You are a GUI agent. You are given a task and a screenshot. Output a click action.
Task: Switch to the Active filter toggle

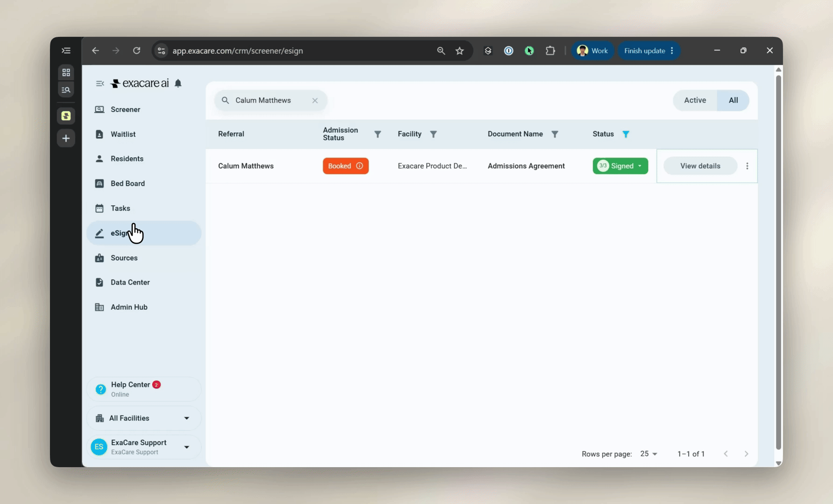point(695,100)
